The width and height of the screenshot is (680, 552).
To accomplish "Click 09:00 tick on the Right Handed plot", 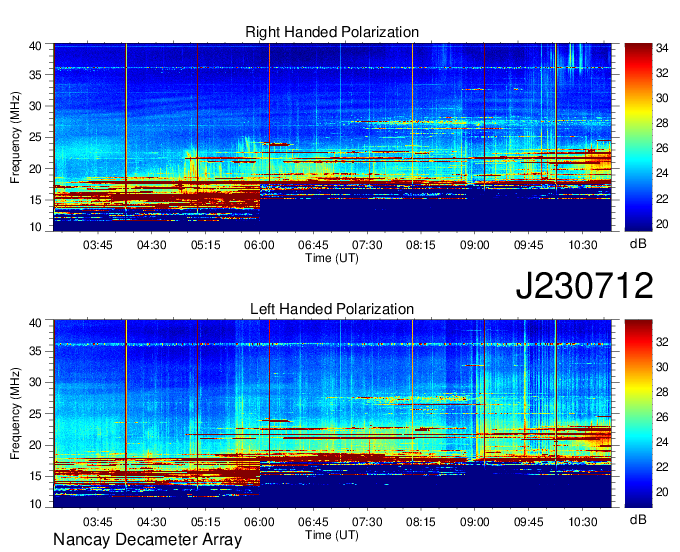I will point(474,245).
